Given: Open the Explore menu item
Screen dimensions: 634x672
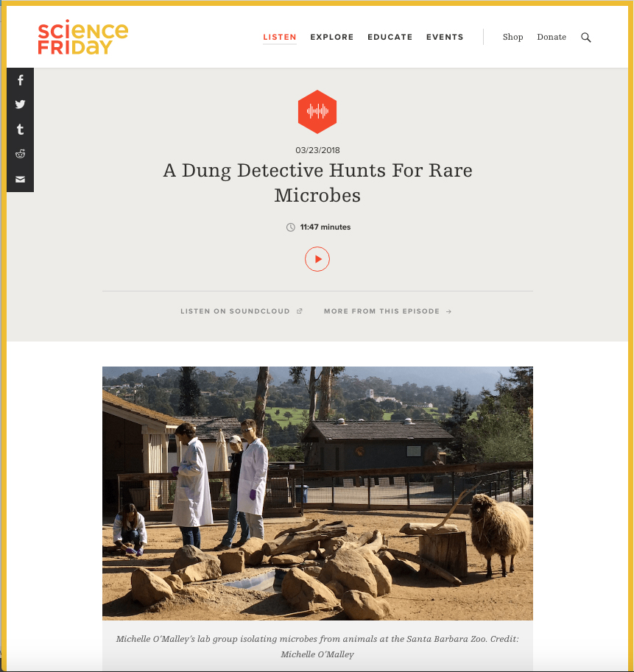Looking at the screenshot, I should pyautogui.click(x=332, y=38).
